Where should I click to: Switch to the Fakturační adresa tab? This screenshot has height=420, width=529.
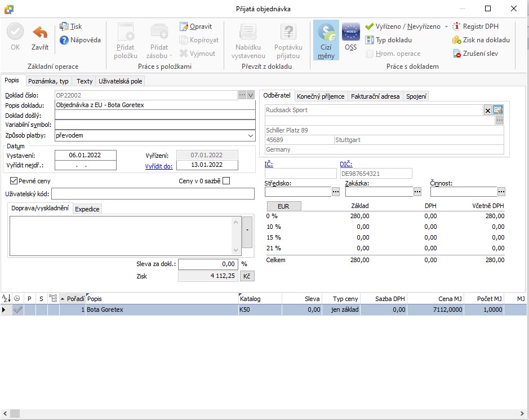375,96
